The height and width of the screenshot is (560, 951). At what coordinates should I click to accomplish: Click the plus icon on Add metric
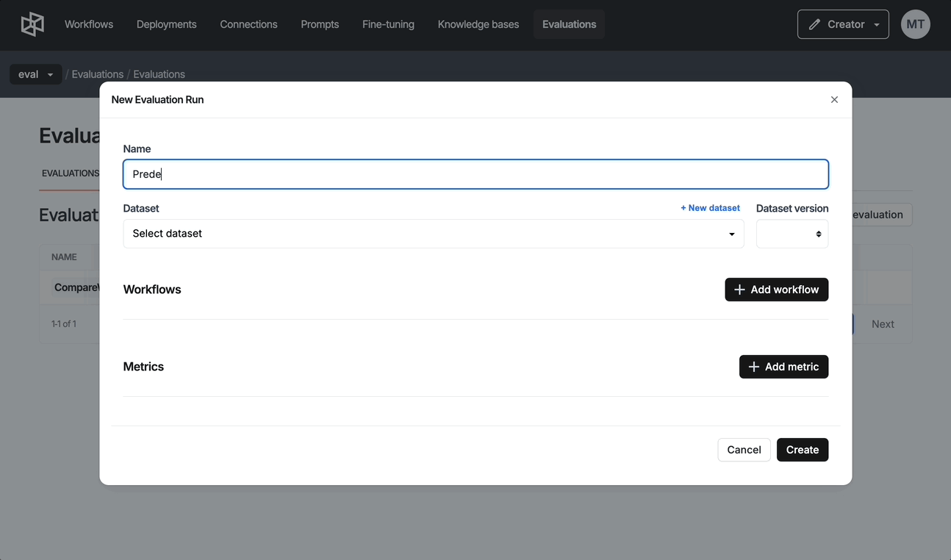[x=753, y=367]
